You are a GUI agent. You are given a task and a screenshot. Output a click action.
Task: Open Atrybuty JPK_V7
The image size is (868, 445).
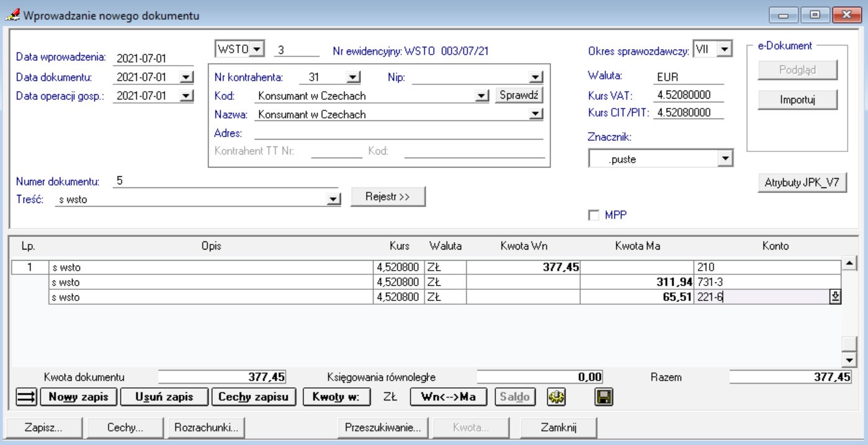(802, 184)
